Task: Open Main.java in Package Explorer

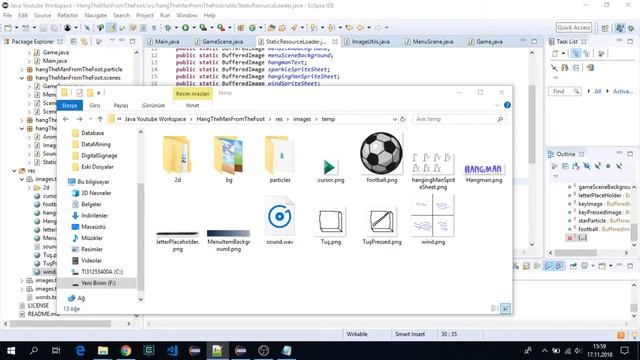Action: click(55, 61)
